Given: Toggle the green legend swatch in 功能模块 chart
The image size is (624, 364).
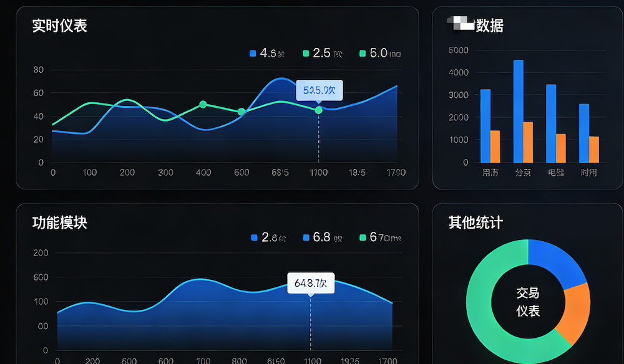Looking at the screenshot, I should (x=363, y=237).
